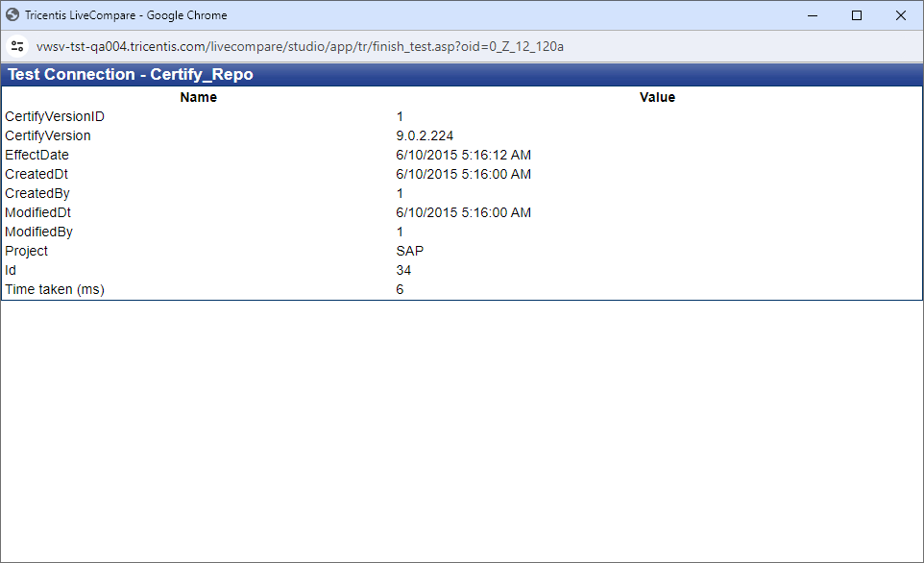Click the 9.0.2.224 version value
This screenshot has width=924, height=563.
[425, 135]
